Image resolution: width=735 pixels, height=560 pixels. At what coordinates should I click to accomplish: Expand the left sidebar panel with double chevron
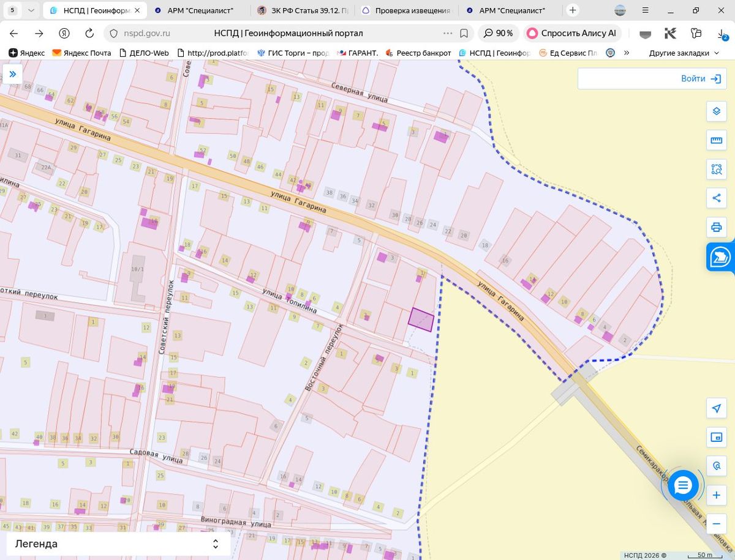[12, 75]
